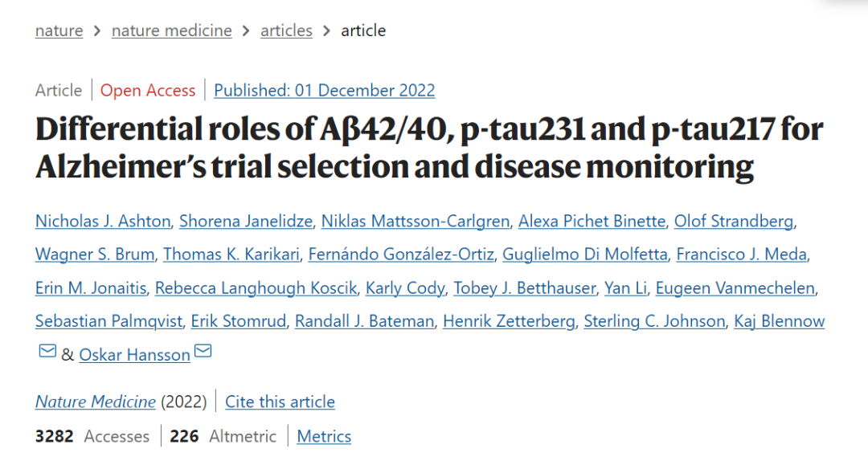Open author Niklas Mattsson-Carlgren's link
This screenshot has width=868, height=469.
tap(416, 221)
